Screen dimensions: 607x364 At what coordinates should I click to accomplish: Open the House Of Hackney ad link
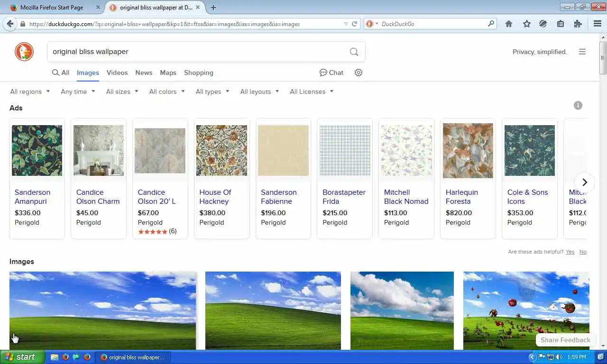point(215,197)
